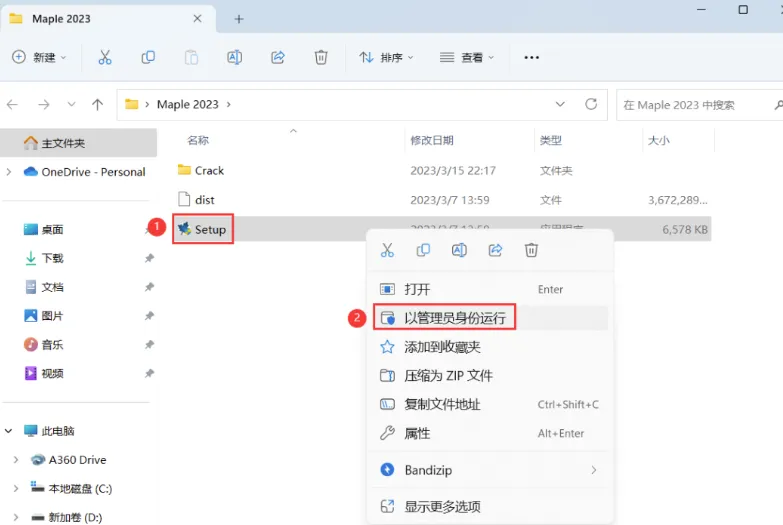783x525 pixels.
Task: Select the Maple 2023 tab
Action: 107,18
